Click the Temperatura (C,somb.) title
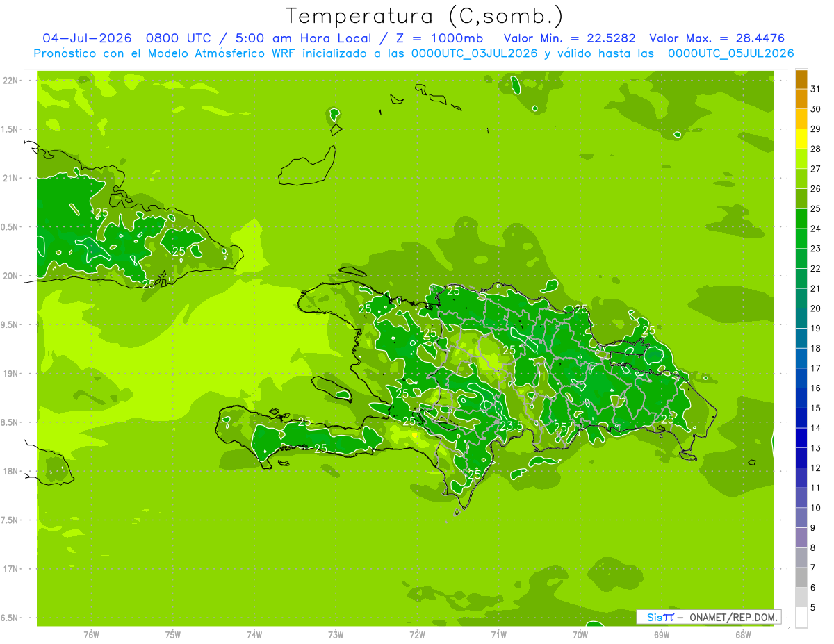Viewport: 834px width, 644px height. 425,16
